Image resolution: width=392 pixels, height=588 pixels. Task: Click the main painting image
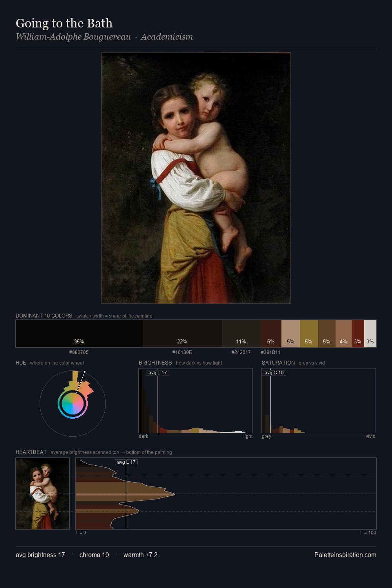(x=196, y=178)
